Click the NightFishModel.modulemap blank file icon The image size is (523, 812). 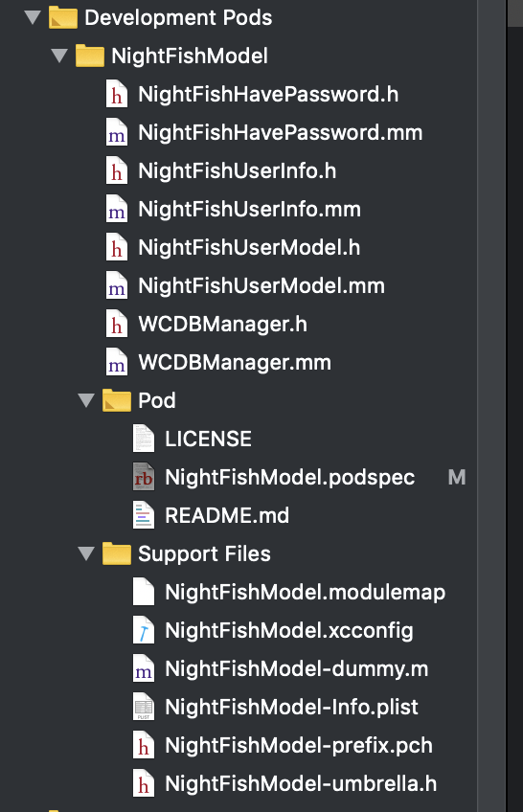(x=144, y=592)
